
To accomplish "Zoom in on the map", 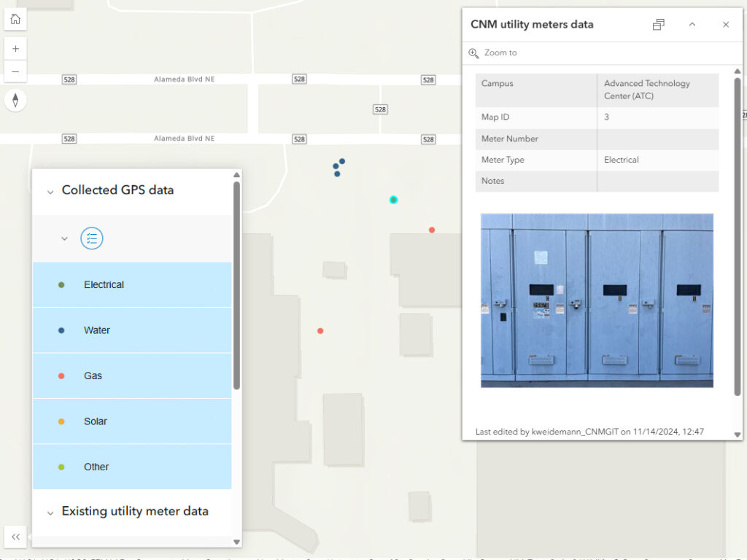I will pyautogui.click(x=15, y=49).
